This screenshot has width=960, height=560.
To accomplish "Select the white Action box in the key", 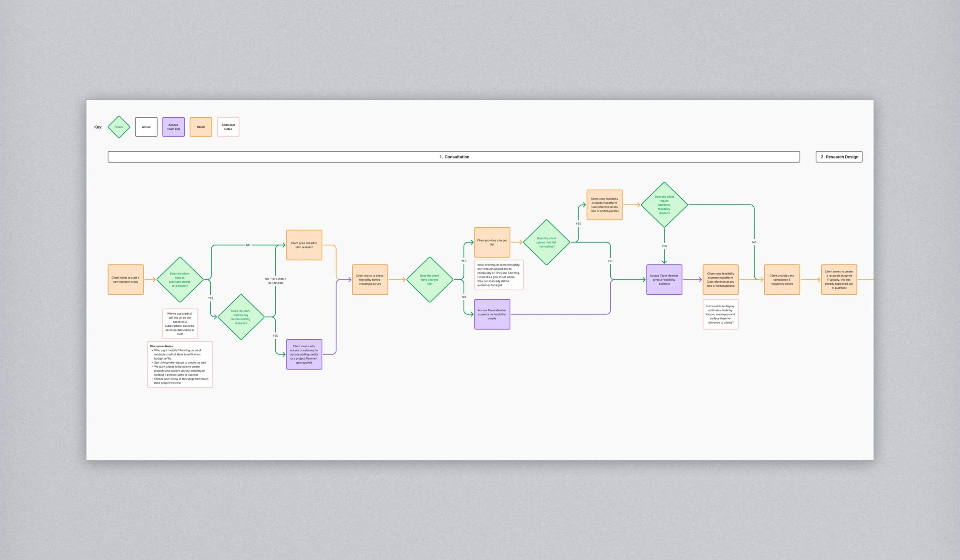I will pyautogui.click(x=146, y=127).
